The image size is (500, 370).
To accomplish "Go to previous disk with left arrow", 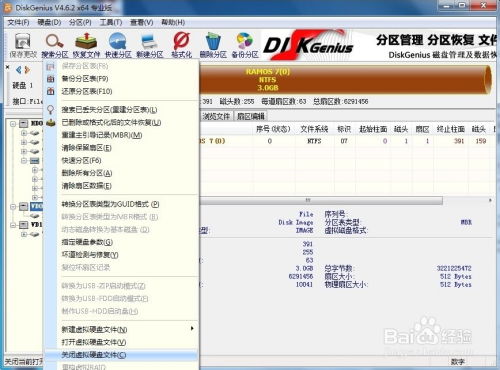I will click(19, 70).
